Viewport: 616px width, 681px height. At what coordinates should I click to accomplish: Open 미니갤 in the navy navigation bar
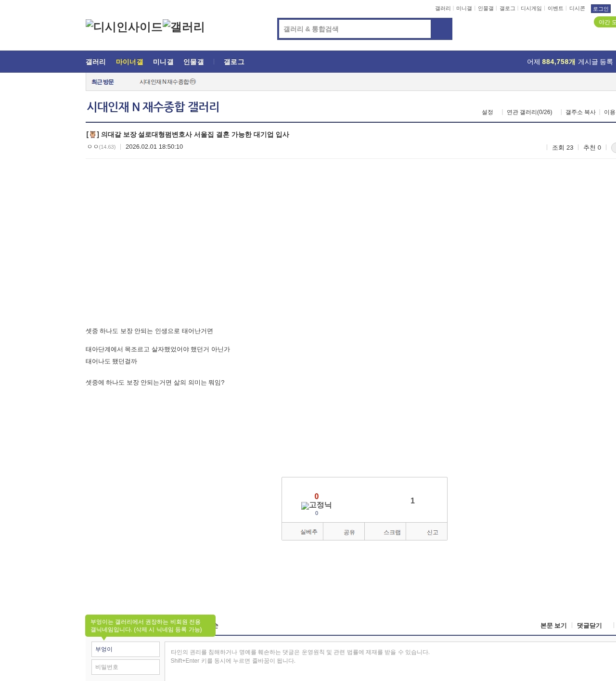coord(163,62)
